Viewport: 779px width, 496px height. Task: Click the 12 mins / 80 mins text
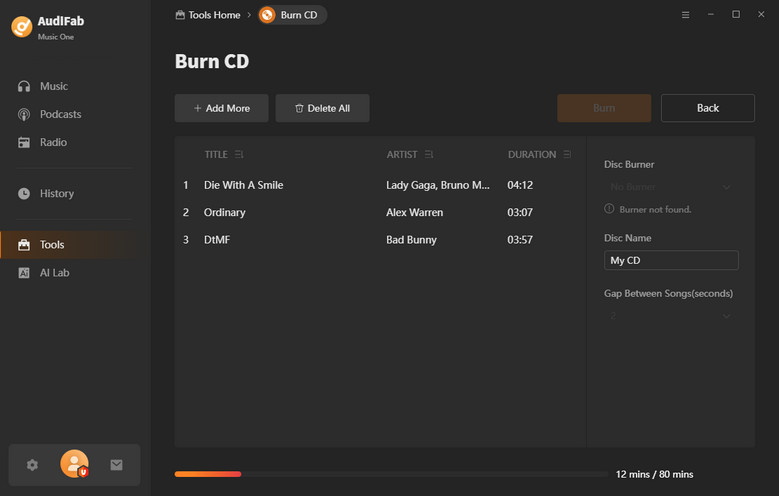click(654, 474)
